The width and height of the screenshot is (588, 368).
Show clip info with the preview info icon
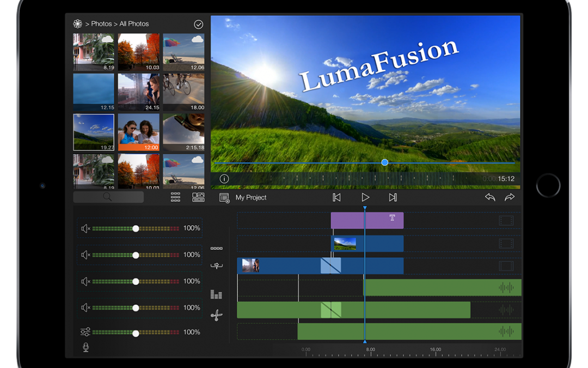pyautogui.click(x=224, y=179)
